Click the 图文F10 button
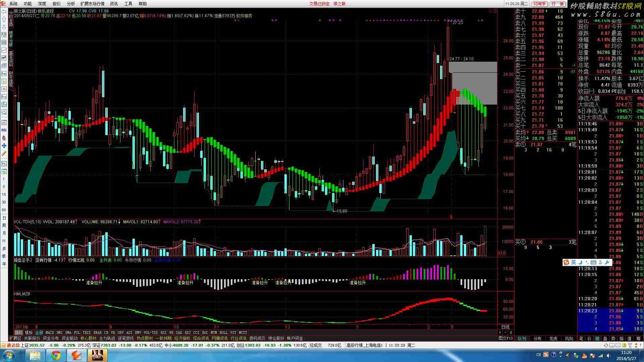Image resolution: width=644 pixels, height=362 pixels. pos(505,339)
